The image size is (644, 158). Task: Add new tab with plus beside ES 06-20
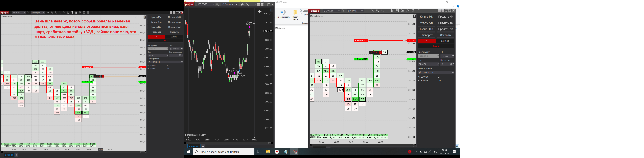tap(203, 146)
